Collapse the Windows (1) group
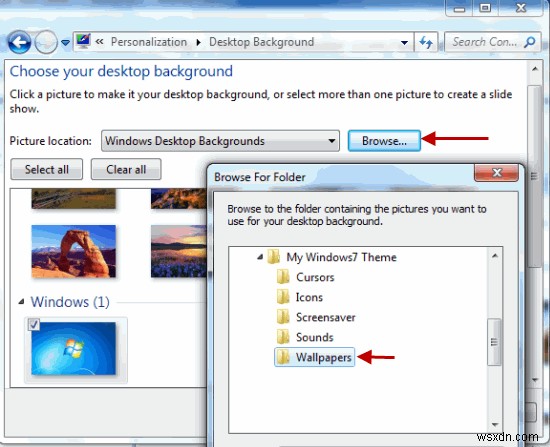The height and width of the screenshot is (447, 550). [21, 301]
